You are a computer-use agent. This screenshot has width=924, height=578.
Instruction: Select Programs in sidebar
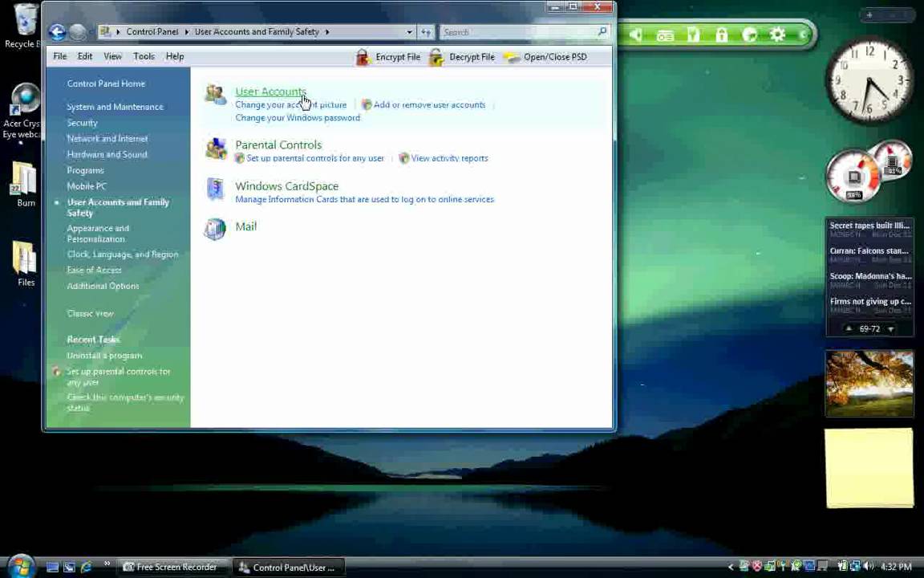[x=86, y=170]
